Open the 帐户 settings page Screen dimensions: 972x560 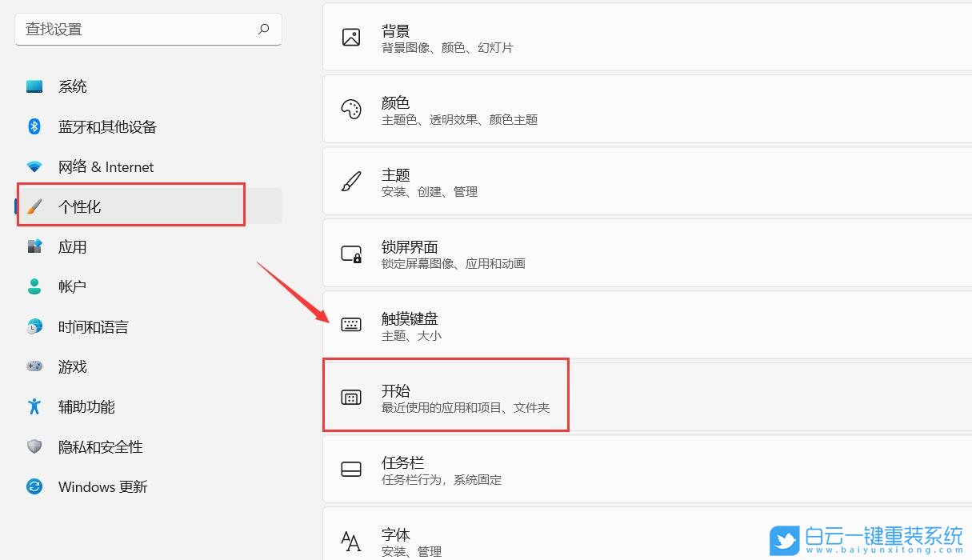[x=72, y=286]
